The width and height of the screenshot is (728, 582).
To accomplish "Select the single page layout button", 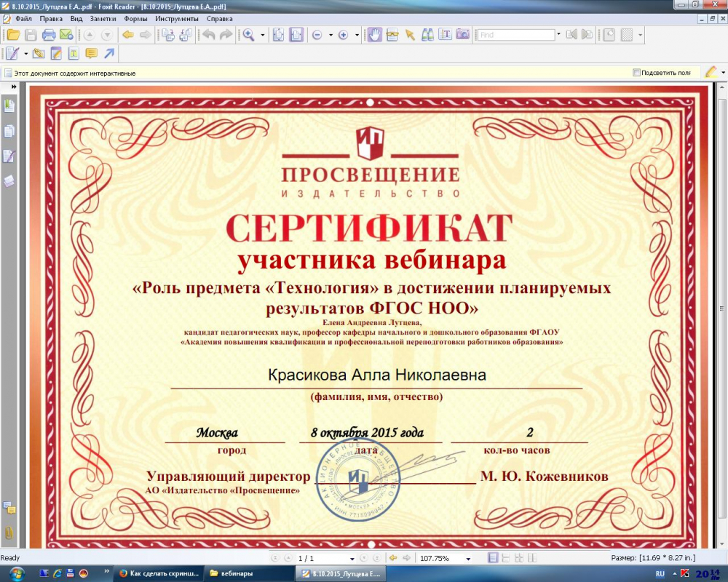I will (493, 558).
